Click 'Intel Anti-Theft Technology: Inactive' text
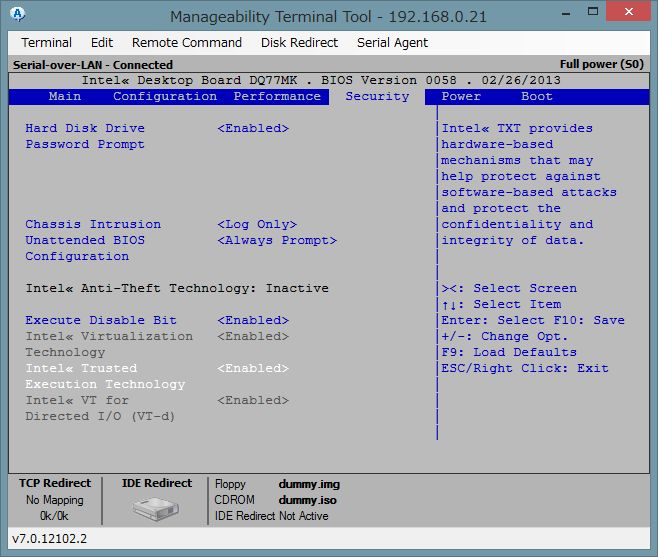 click(177, 288)
